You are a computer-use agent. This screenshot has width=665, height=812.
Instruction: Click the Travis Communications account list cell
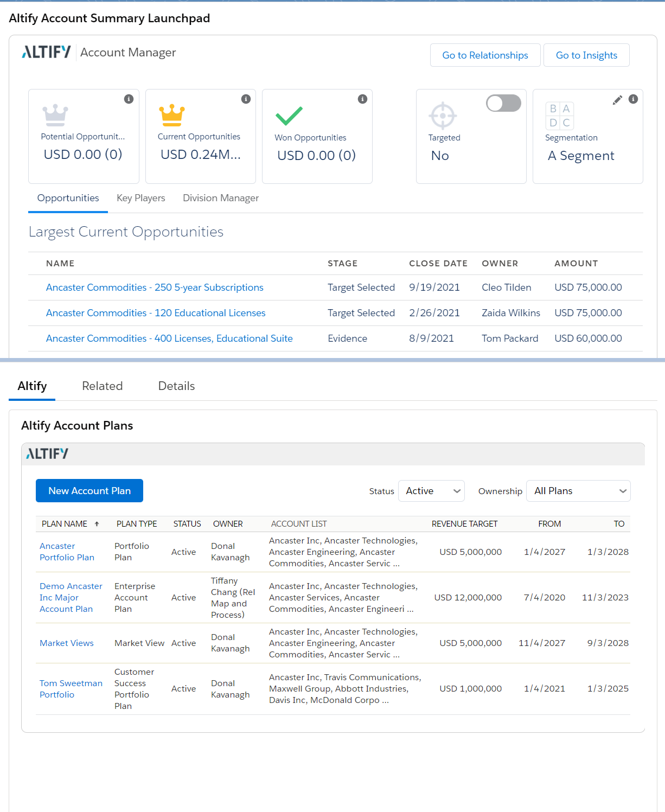point(345,689)
